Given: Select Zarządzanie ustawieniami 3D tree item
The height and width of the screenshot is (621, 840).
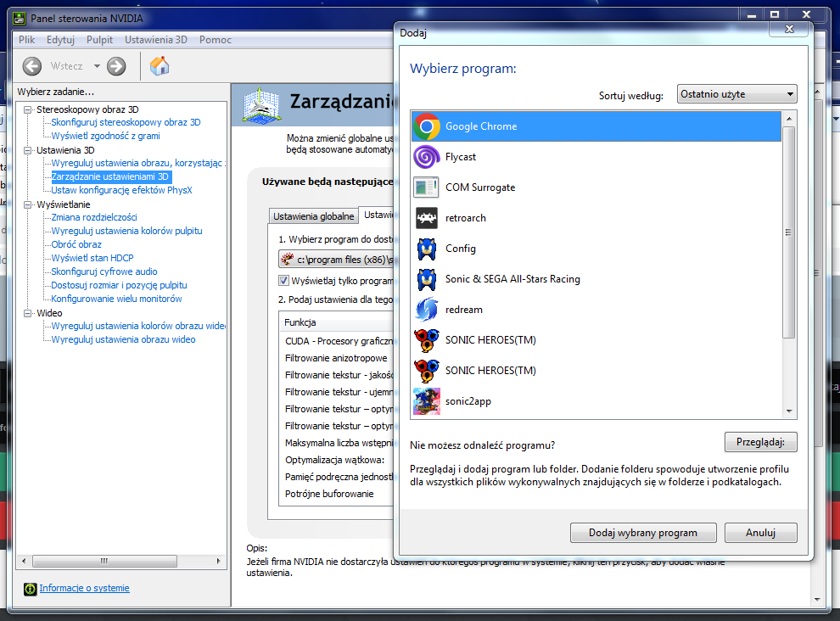Looking at the screenshot, I should (x=111, y=176).
